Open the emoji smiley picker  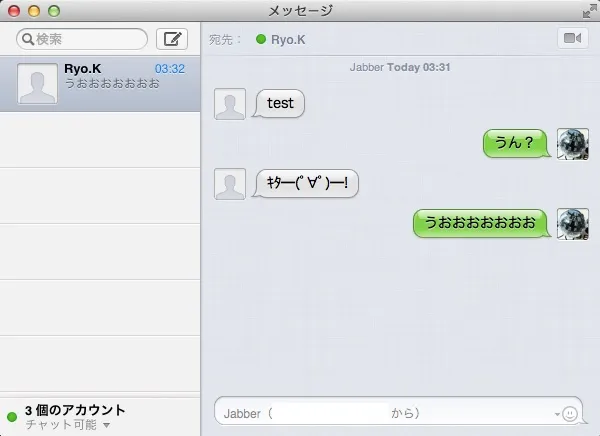tap(571, 413)
